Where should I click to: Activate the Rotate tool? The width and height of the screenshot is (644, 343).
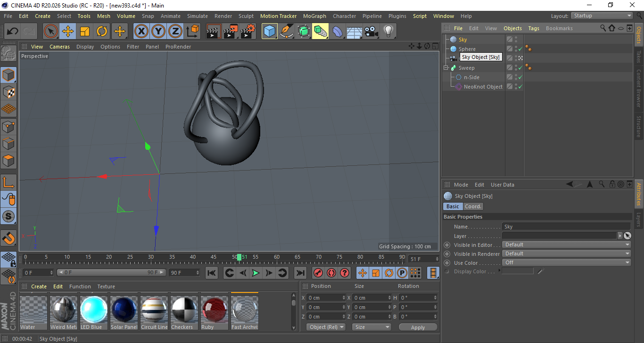[x=102, y=32]
